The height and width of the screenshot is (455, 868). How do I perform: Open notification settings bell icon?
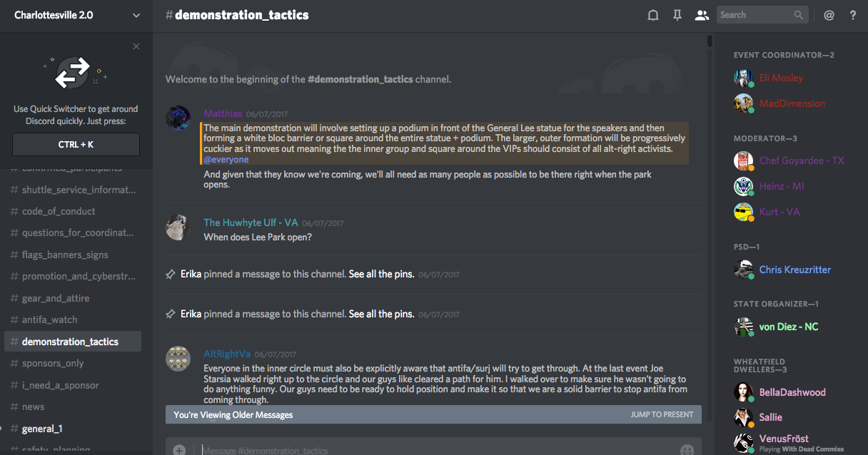point(652,15)
